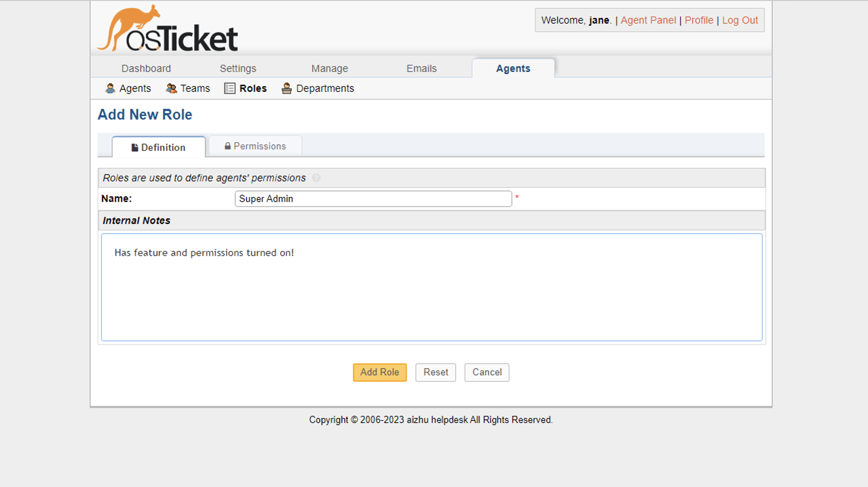The height and width of the screenshot is (487, 868).
Task: Click the Name field containing Super Admin
Action: click(x=373, y=199)
